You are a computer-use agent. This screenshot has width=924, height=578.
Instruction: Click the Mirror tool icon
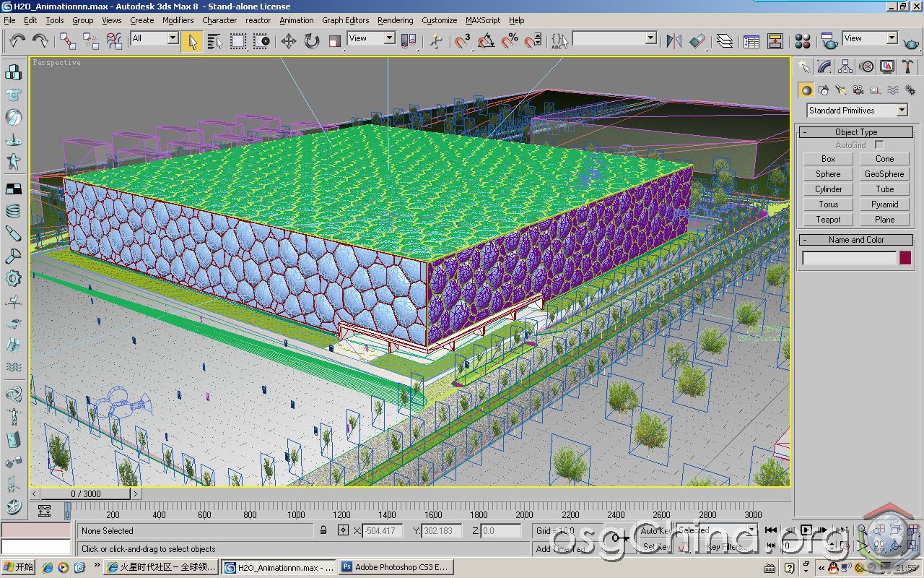pyautogui.click(x=674, y=41)
